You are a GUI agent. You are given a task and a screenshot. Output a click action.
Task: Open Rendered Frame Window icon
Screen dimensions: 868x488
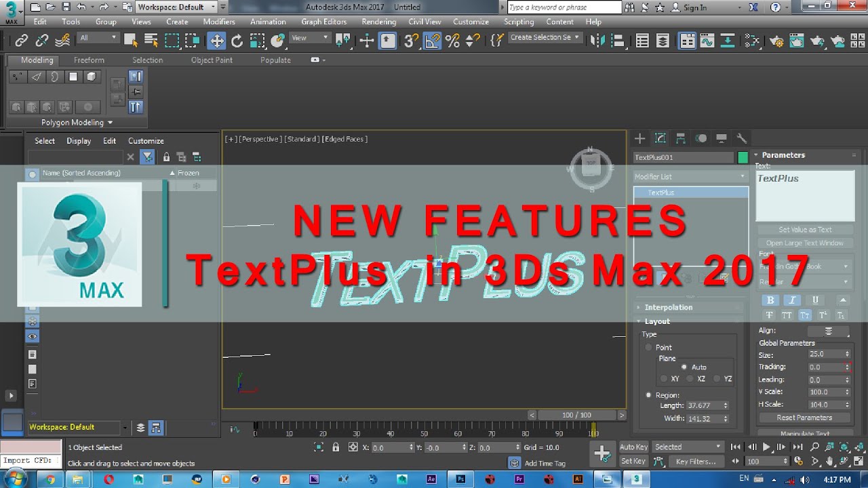point(797,41)
